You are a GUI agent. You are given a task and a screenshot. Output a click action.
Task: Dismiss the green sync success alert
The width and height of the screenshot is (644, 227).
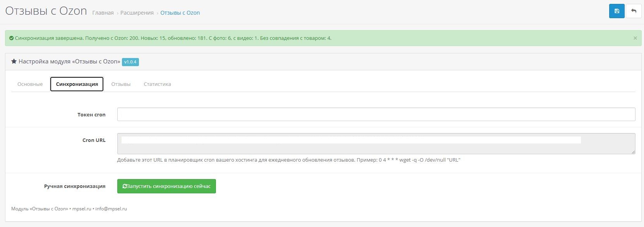point(635,38)
